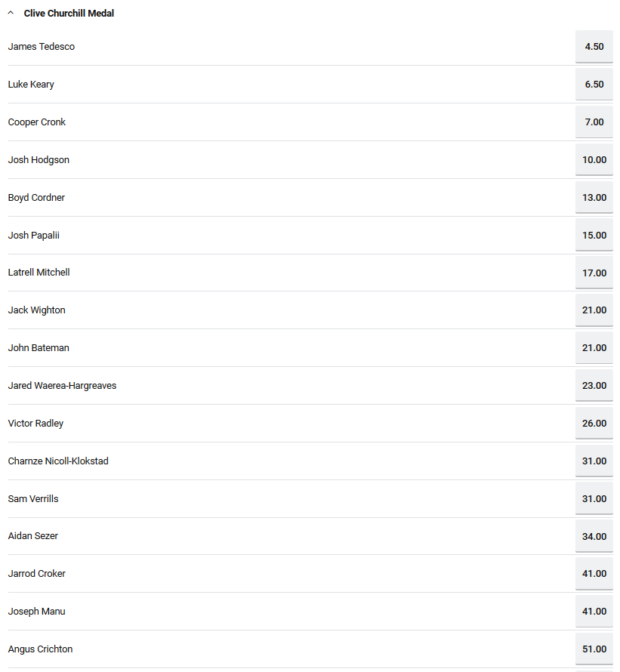The width and height of the screenshot is (620, 672).
Task: Click the Clive Churchill Medal heading
Action: pos(69,14)
